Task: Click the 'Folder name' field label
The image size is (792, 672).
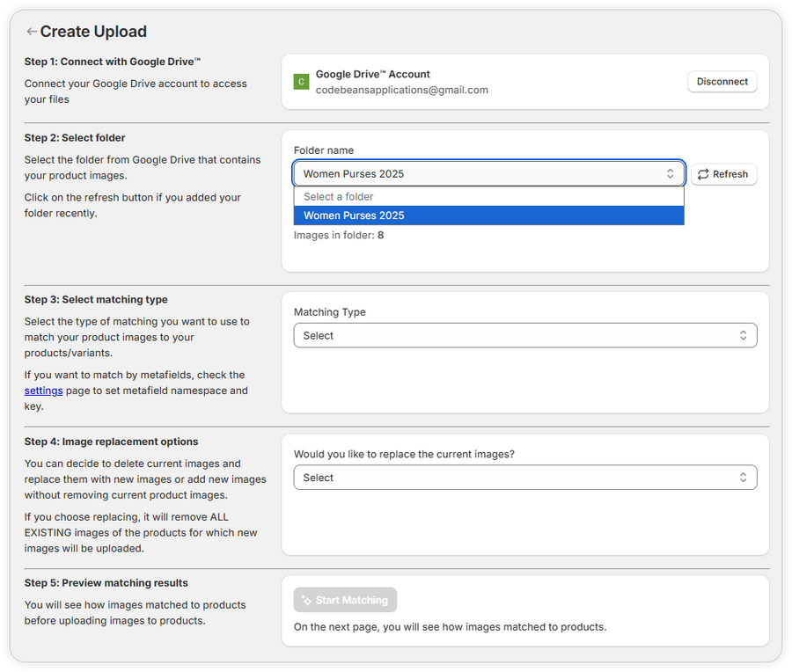Action: click(x=324, y=150)
